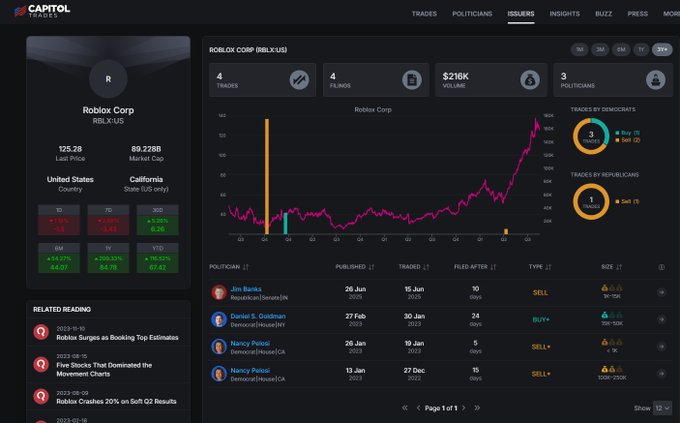
Task: Click the 30D performance tile
Action: pos(157,220)
